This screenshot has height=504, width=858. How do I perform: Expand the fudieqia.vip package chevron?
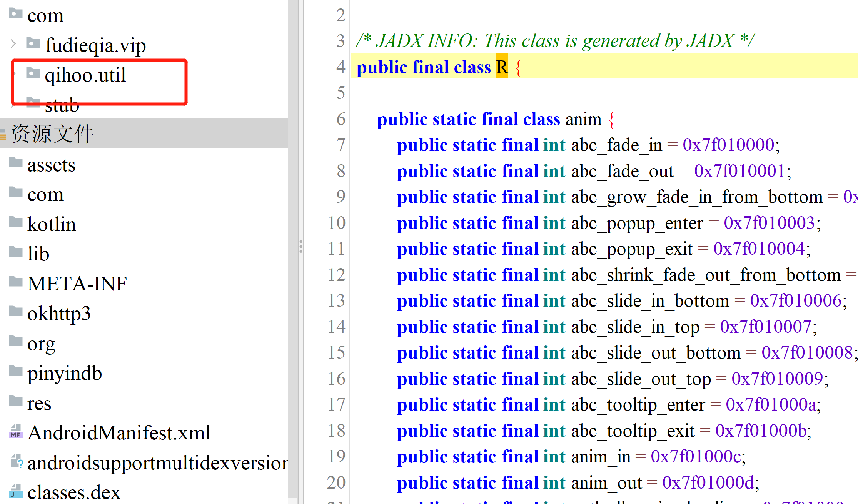coord(13,44)
